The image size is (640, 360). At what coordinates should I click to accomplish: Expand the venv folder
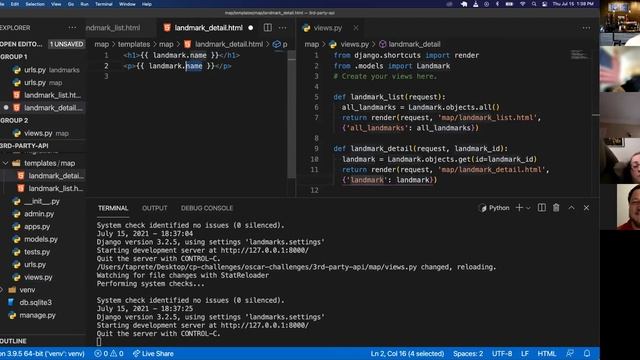(x=43, y=290)
